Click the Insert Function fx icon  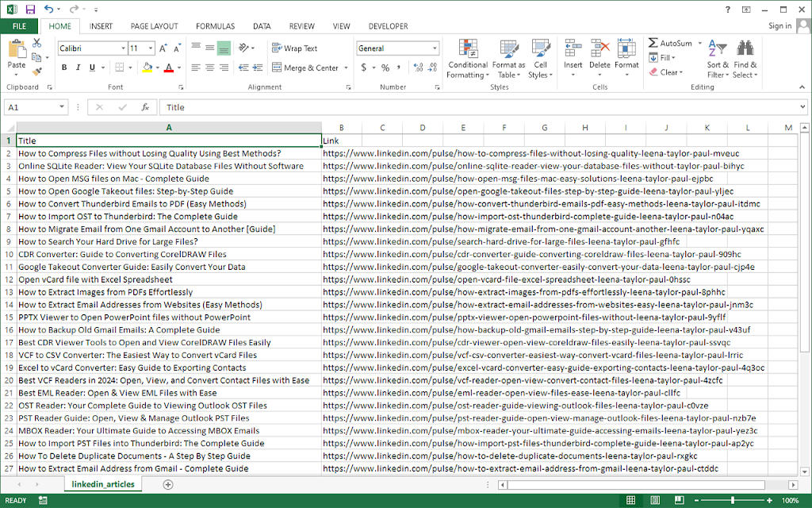(146, 107)
